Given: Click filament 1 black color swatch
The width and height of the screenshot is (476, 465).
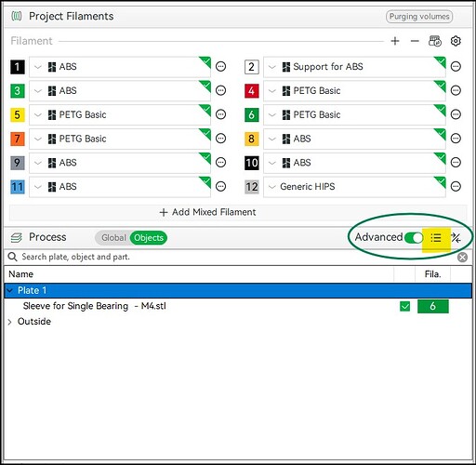Looking at the screenshot, I should [18, 67].
